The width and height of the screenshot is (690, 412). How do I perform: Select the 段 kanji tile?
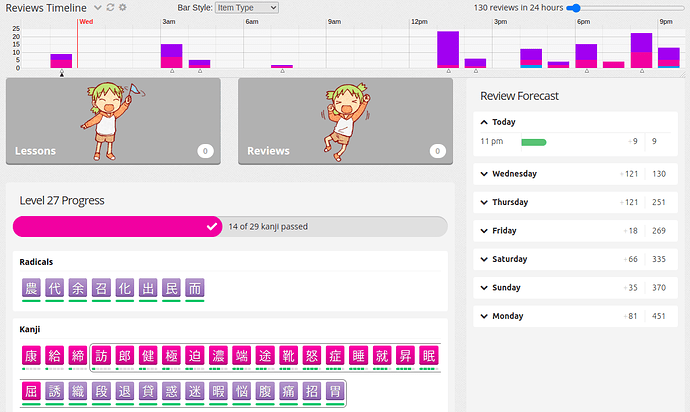point(101,391)
